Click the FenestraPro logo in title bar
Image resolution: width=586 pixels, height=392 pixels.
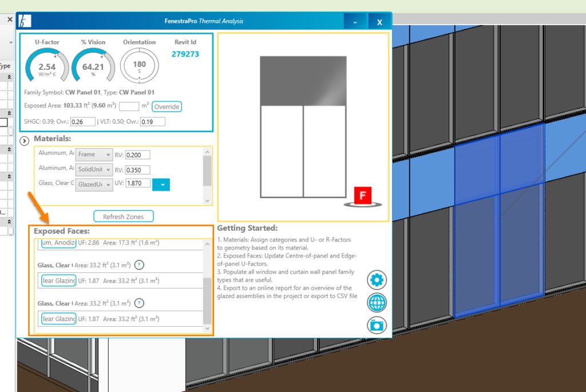pyautogui.click(x=25, y=21)
